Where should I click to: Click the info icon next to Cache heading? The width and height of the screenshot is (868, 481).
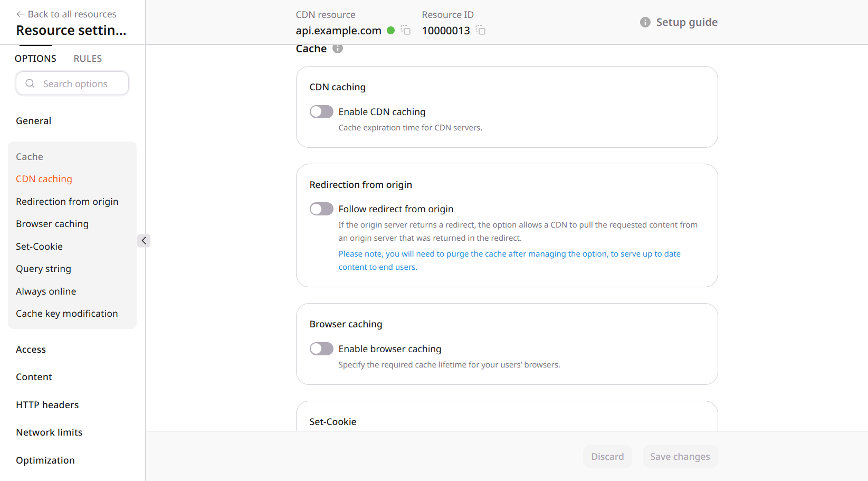coord(338,49)
